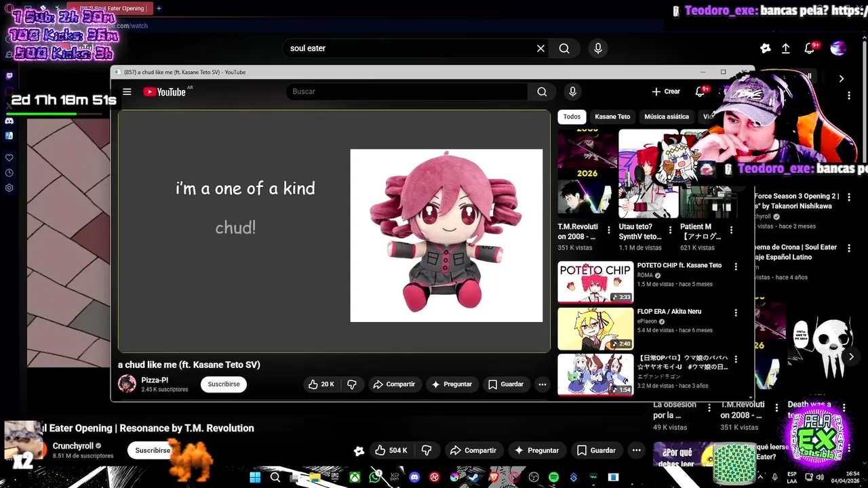
Task: Select the Kasane Teto filter chip
Action: click(612, 117)
